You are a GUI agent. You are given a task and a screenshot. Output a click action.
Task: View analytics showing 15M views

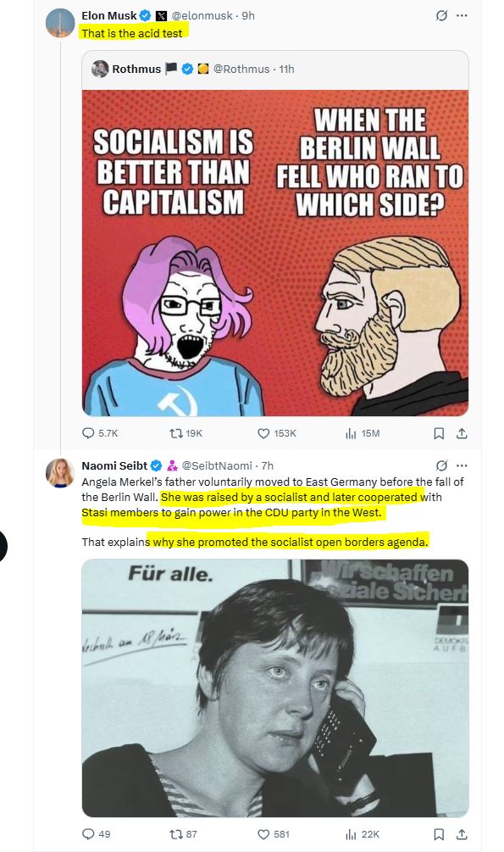click(x=363, y=433)
